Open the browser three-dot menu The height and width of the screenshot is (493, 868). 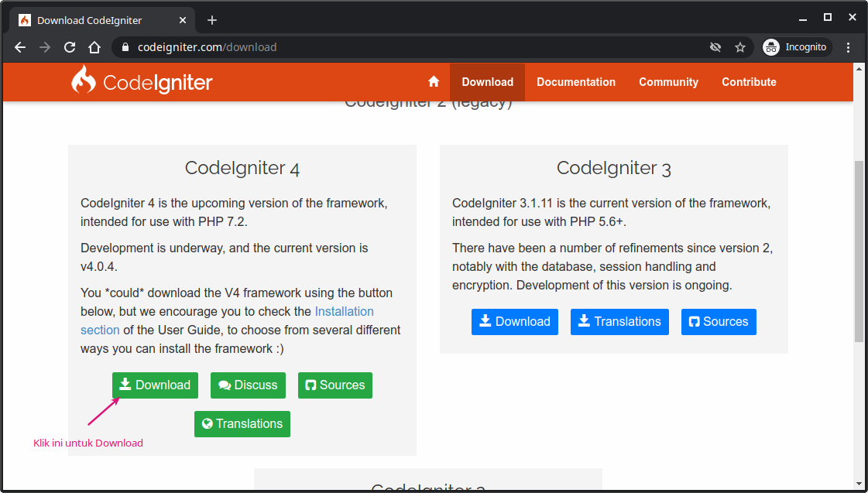[849, 47]
